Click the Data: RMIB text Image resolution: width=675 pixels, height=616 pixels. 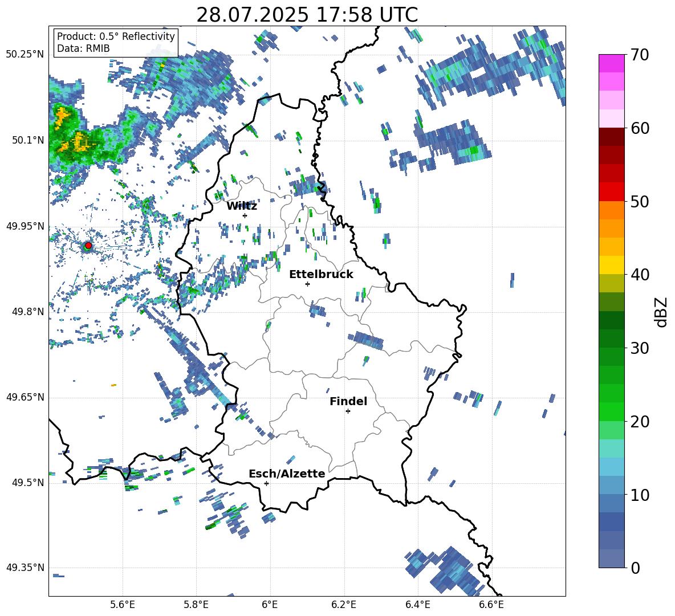click(x=83, y=48)
